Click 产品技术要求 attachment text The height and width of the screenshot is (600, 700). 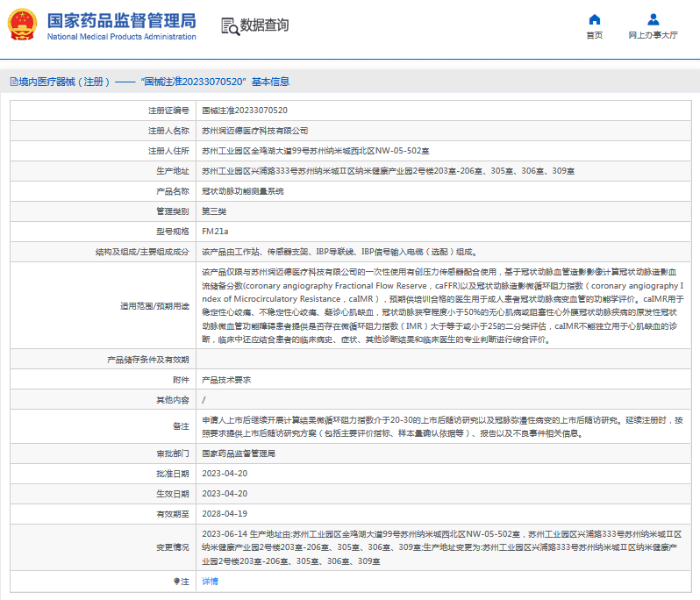[x=226, y=380]
